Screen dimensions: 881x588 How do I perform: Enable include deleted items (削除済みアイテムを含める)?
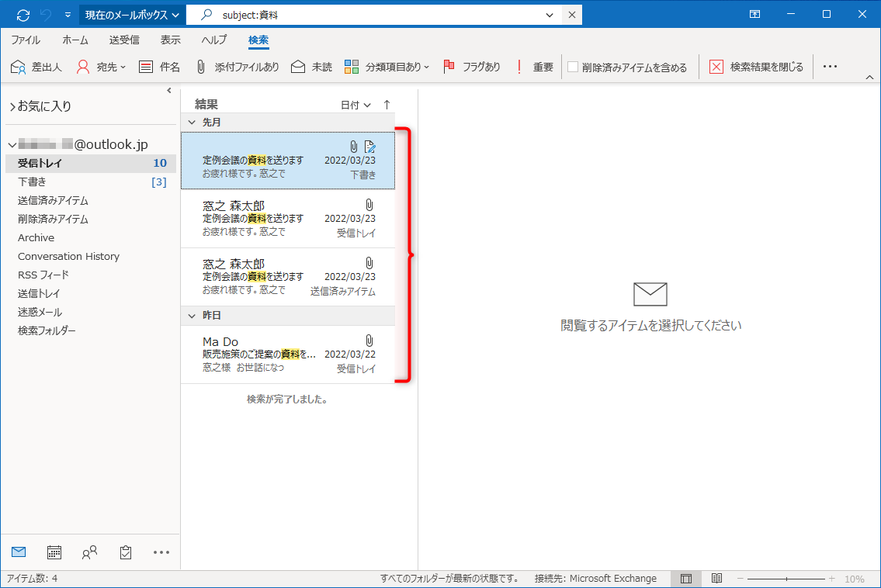click(x=573, y=67)
